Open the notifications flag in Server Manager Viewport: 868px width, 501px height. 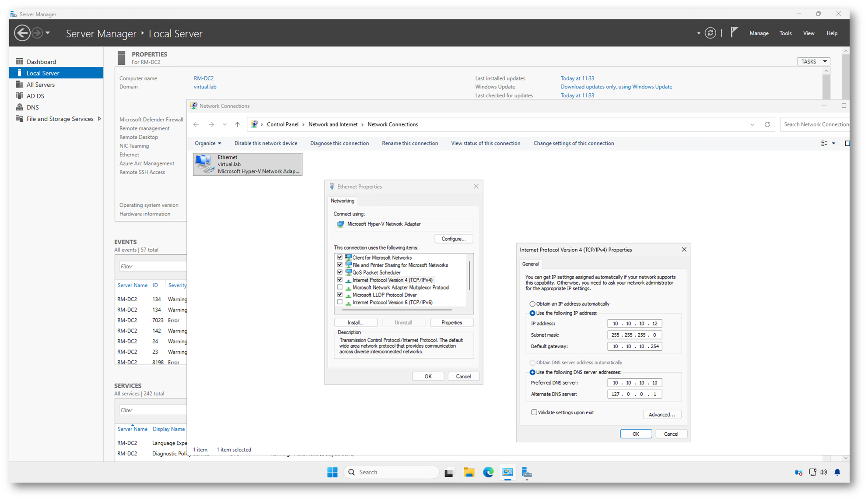734,32
